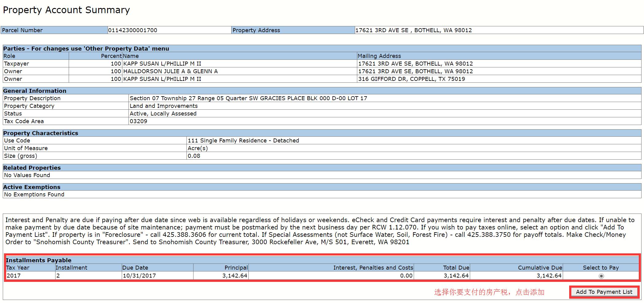The width and height of the screenshot is (644, 303).
Task: Click No Exemptions Found text
Action: [x=34, y=194]
